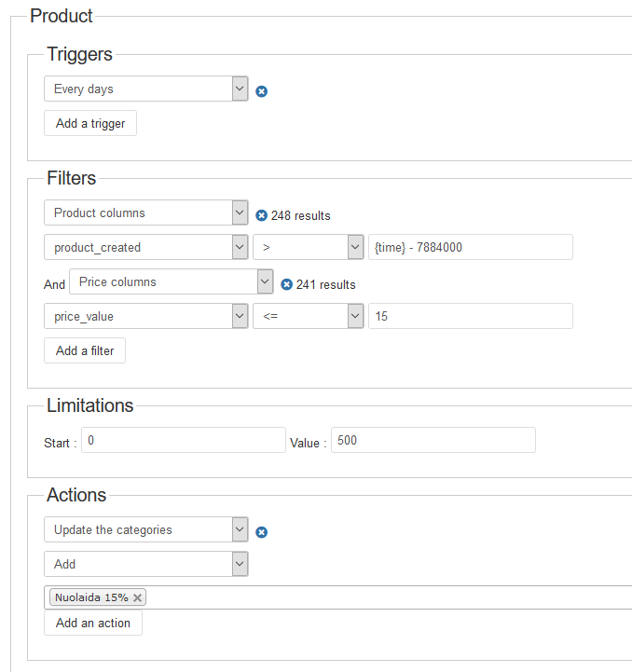The image size is (632, 672).
Task: Change the less-or-equal operator dropdown
Action: coord(309,316)
